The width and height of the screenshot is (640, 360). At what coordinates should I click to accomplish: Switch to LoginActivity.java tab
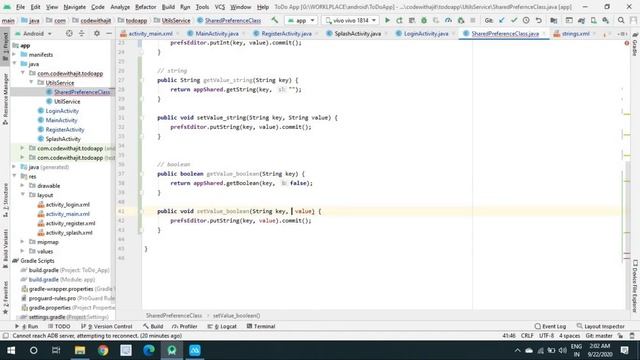(x=426, y=33)
